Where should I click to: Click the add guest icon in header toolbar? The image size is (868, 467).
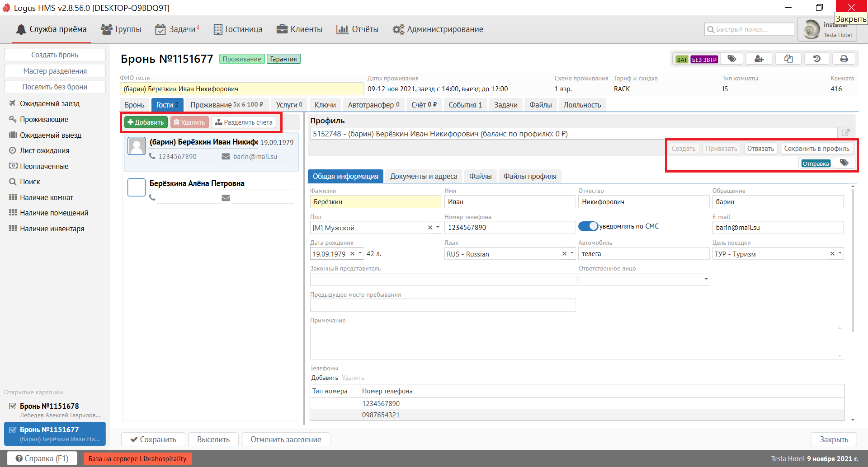[759, 59]
